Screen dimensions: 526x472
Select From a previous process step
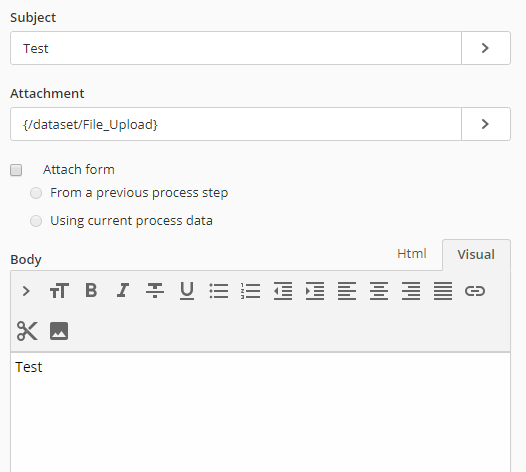36,193
